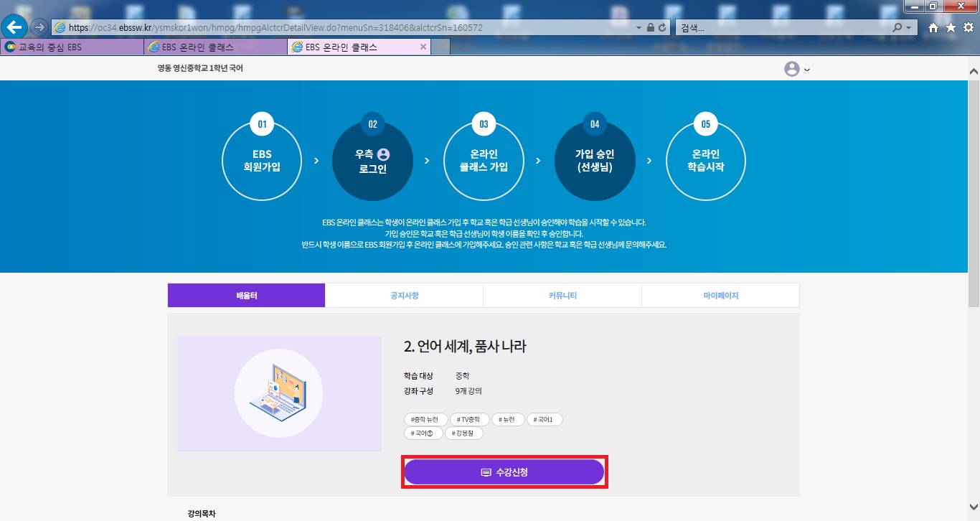Open a new tab button
Screen dimensions: 980x521
click(440, 47)
